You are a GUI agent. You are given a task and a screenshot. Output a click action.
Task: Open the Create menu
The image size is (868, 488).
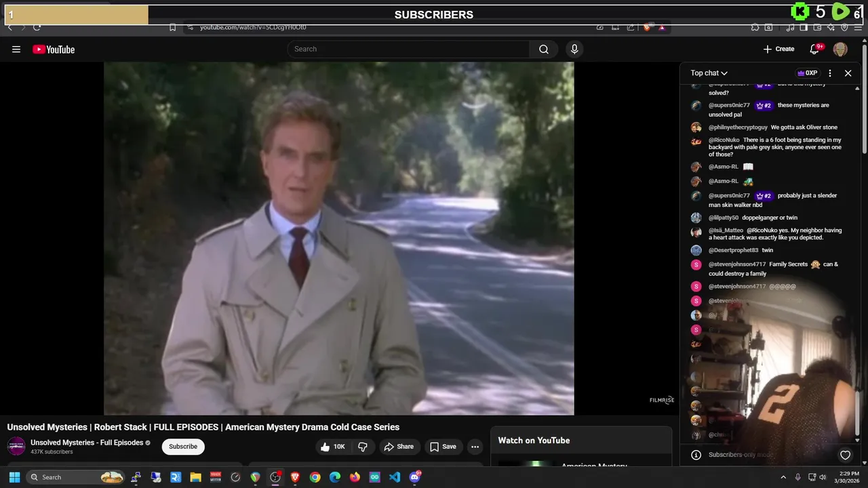tap(778, 49)
